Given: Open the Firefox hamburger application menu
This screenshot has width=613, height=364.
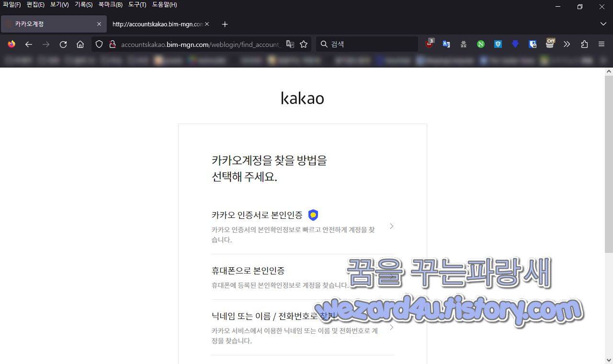Looking at the screenshot, I should 602,44.
